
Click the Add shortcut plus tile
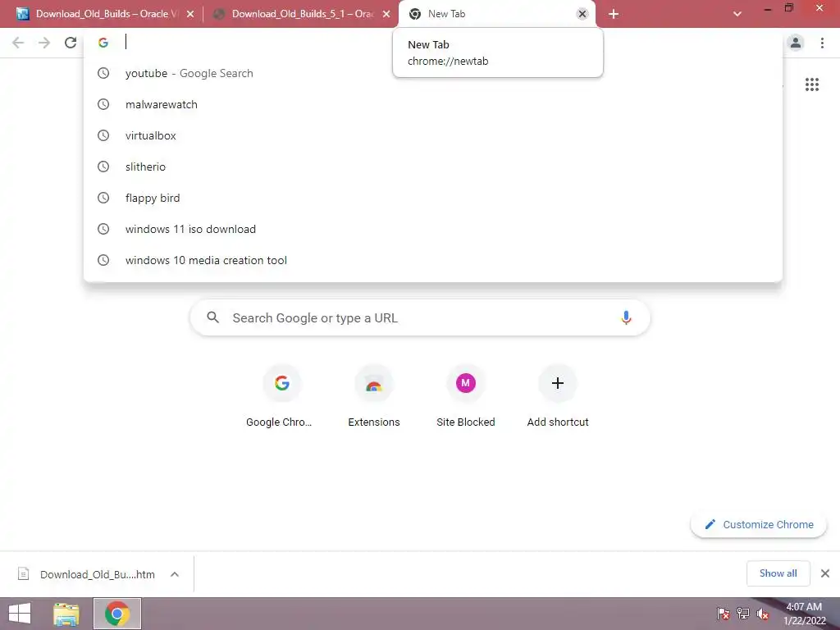pyautogui.click(x=558, y=396)
